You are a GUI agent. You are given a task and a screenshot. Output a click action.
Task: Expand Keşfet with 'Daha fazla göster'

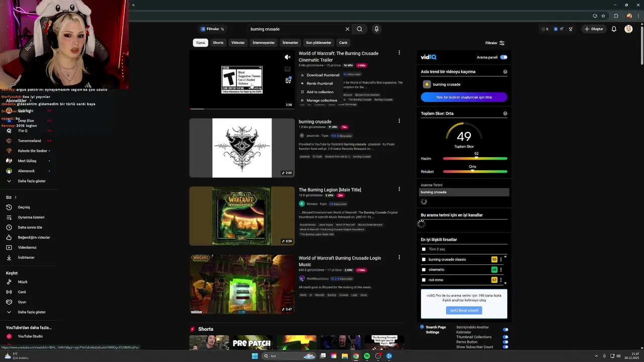[x=31, y=312]
